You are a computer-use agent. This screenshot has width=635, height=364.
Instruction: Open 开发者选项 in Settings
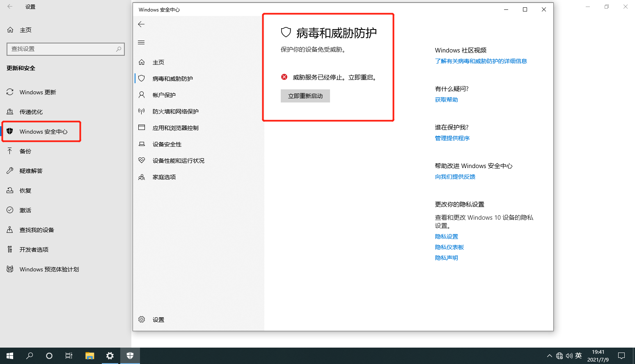34,250
